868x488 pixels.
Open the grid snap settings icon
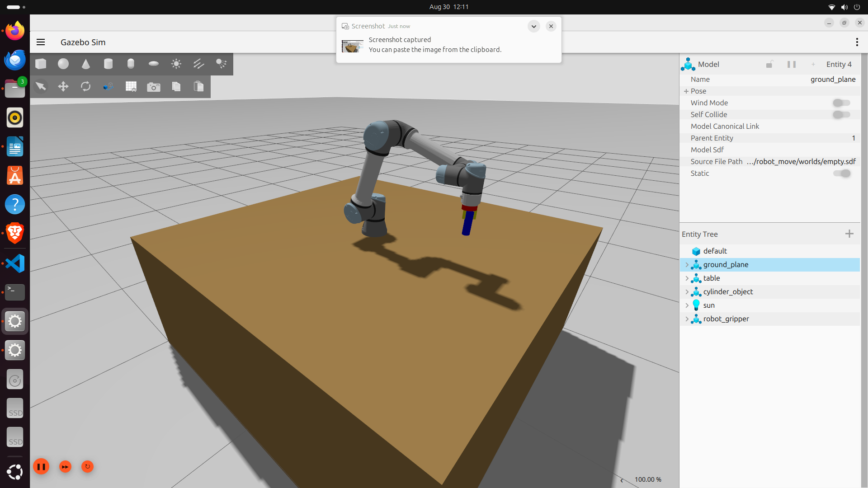(131, 86)
